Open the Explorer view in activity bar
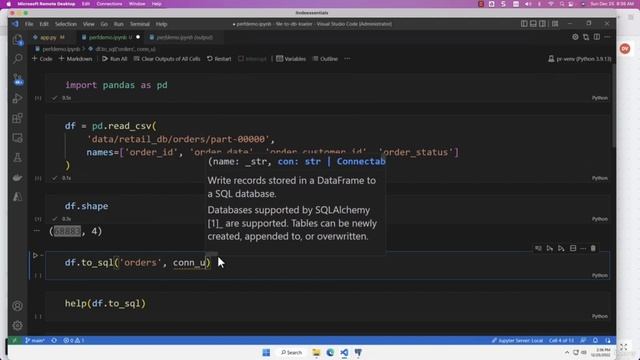Image resolution: width=640 pixels, height=360 pixels. (18, 40)
